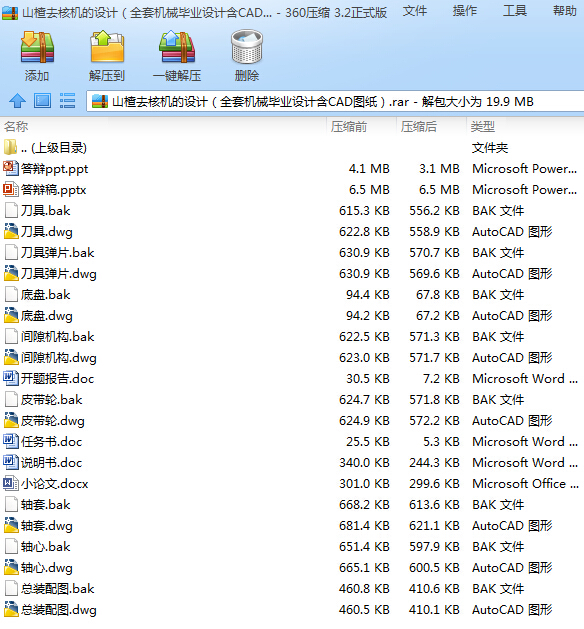
Task: Open the 文件 menu
Action: (x=415, y=11)
